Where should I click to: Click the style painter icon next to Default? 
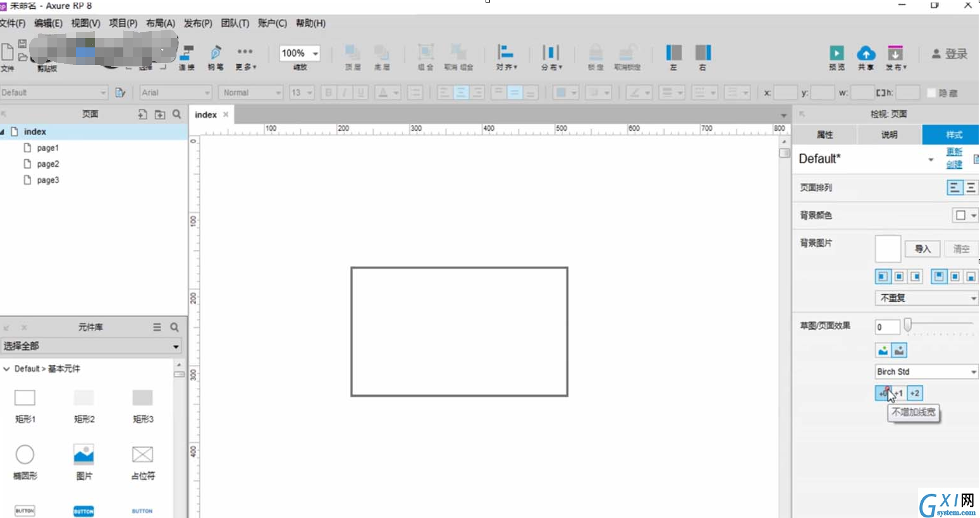point(120,93)
